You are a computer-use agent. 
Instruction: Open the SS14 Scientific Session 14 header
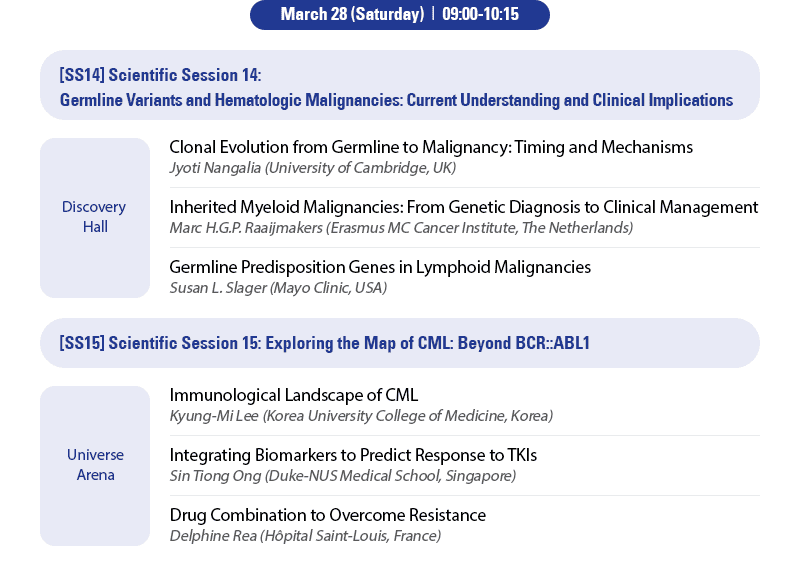[x=160, y=75]
